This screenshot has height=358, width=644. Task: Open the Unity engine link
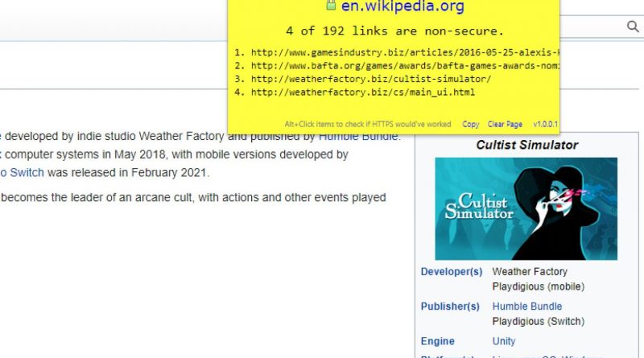click(x=503, y=341)
